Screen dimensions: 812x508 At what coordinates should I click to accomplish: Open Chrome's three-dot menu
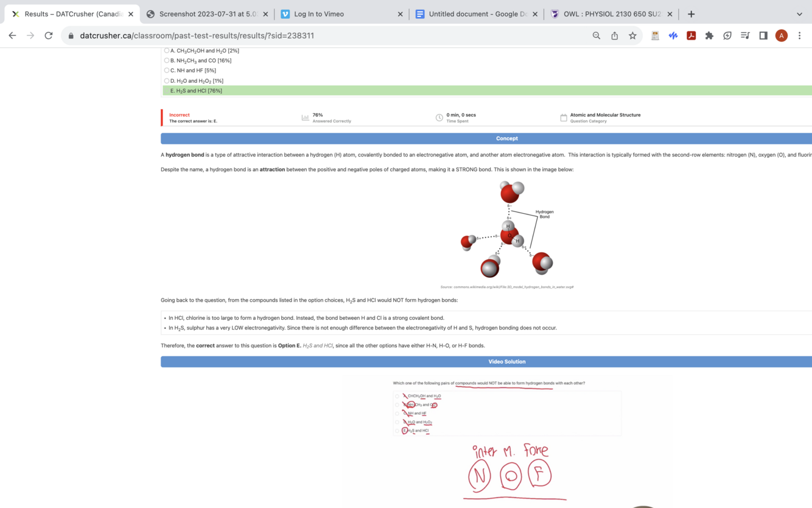click(800, 35)
